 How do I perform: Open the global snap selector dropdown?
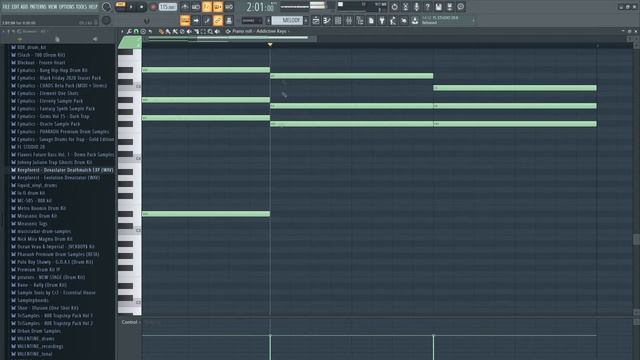pyautogui.click(x=251, y=20)
